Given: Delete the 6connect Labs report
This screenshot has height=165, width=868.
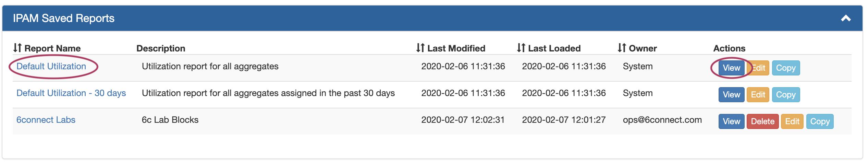Looking at the screenshot, I should [x=762, y=121].
